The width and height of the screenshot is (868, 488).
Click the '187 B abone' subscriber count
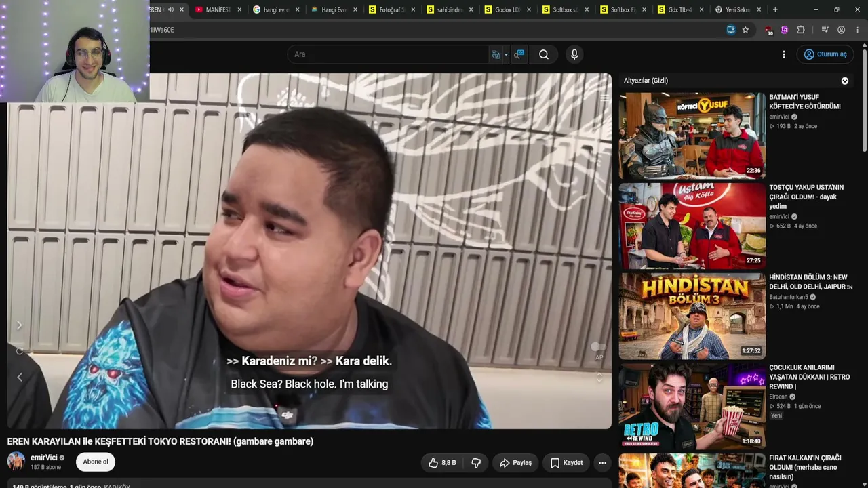pyautogui.click(x=45, y=467)
